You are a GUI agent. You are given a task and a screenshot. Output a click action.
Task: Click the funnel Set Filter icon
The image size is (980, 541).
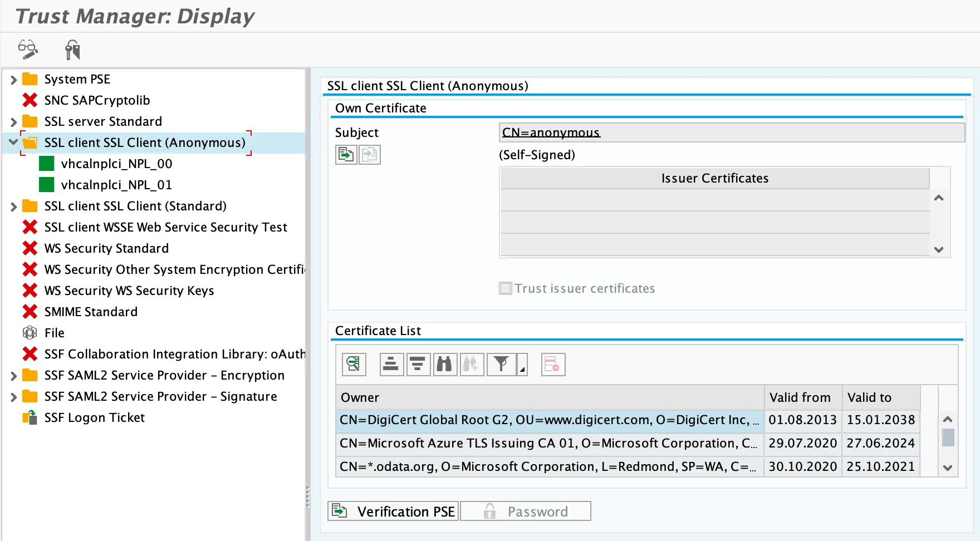(x=501, y=365)
